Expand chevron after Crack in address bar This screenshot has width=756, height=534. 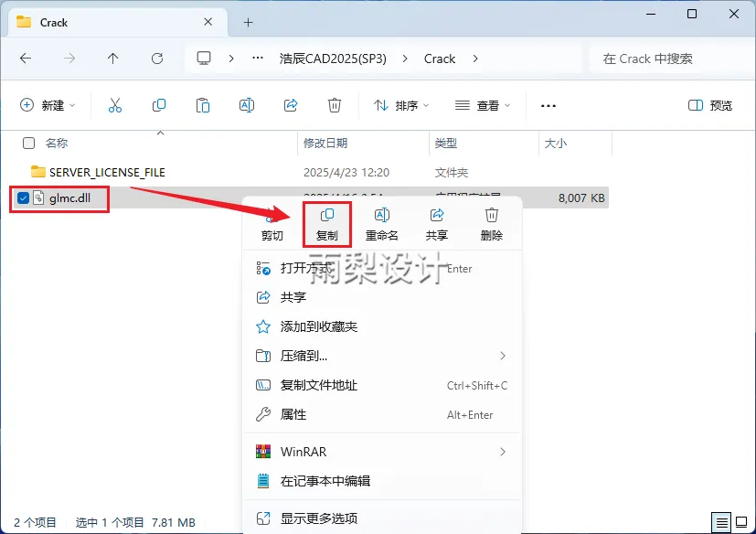click(475, 59)
